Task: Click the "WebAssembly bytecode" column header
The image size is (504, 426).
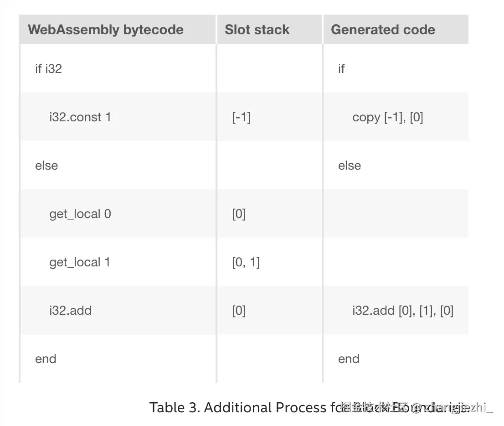Action: (x=106, y=30)
